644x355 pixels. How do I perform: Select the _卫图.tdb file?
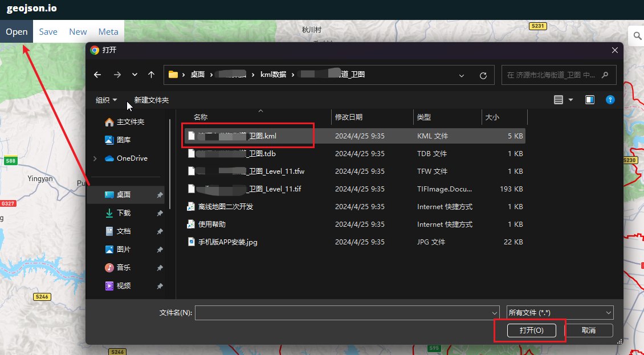[x=355, y=154]
